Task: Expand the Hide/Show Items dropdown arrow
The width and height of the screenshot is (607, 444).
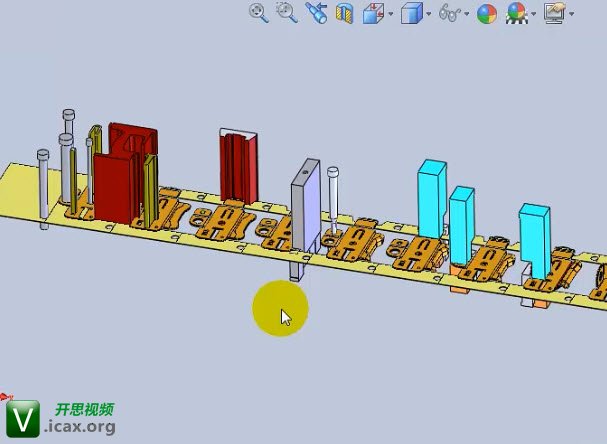Action: click(x=466, y=14)
